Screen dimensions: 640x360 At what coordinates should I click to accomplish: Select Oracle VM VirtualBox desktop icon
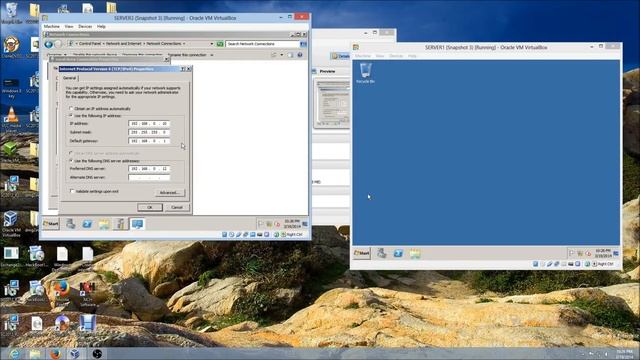point(11,224)
